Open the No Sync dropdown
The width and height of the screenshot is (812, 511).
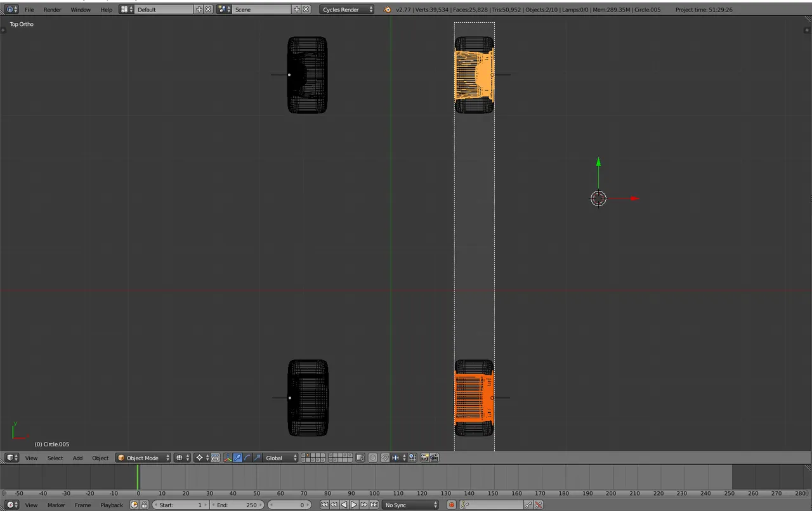[410, 505]
